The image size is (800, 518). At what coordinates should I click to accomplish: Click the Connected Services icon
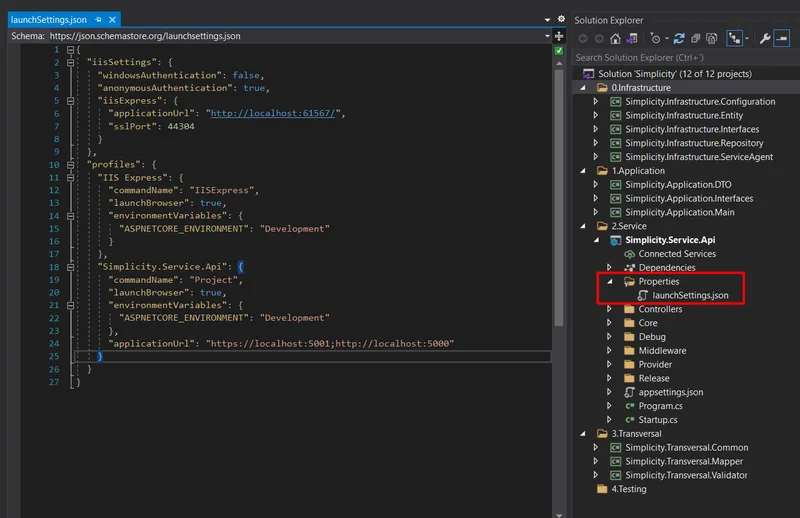(x=630, y=254)
